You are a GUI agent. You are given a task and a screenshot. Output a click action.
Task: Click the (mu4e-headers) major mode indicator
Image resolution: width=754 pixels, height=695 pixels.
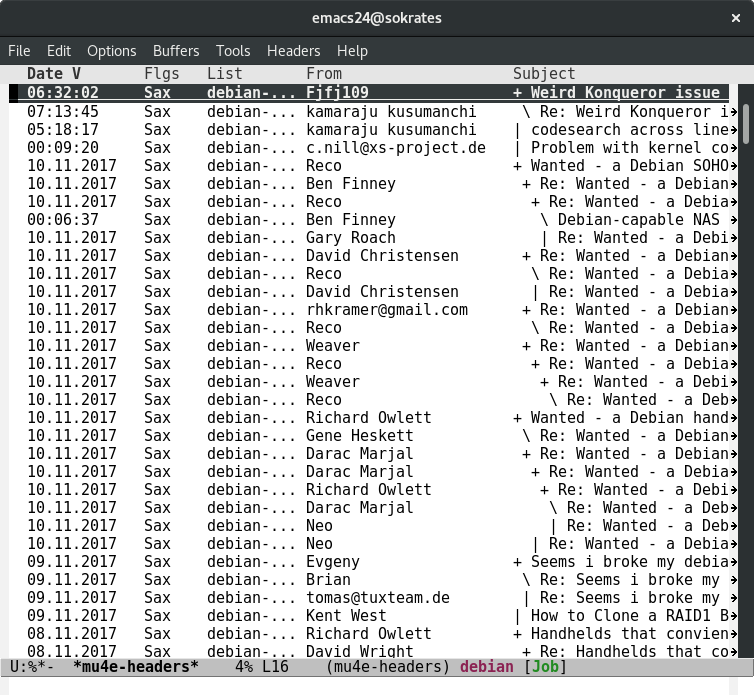(388, 667)
